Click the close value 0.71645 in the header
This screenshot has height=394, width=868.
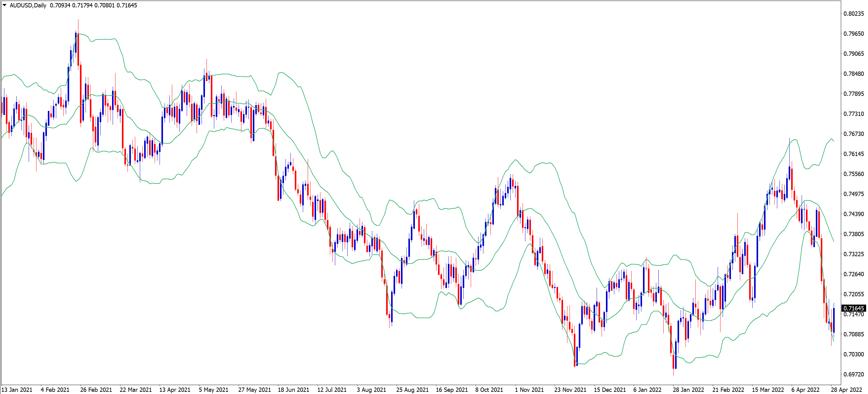[x=127, y=5]
